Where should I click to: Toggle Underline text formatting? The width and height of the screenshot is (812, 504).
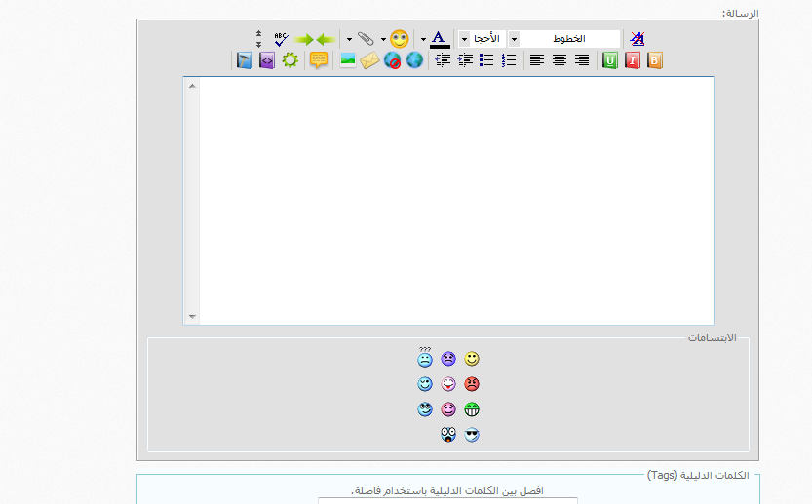click(x=610, y=60)
